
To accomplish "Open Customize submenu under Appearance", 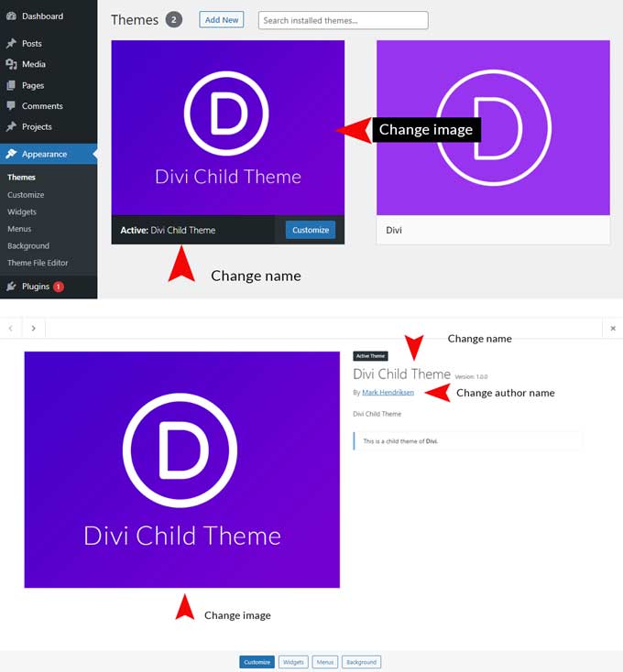I will (26, 195).
